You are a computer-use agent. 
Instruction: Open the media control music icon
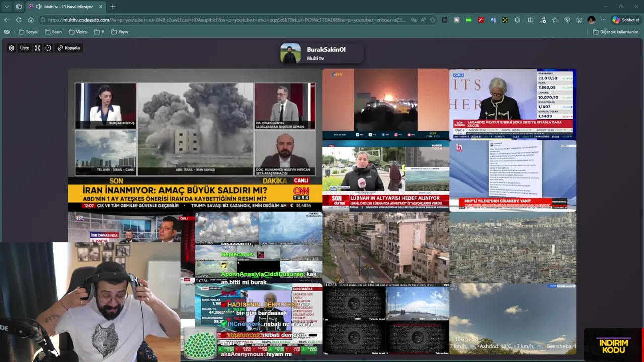pyautogui.click(x=543, y=20)
